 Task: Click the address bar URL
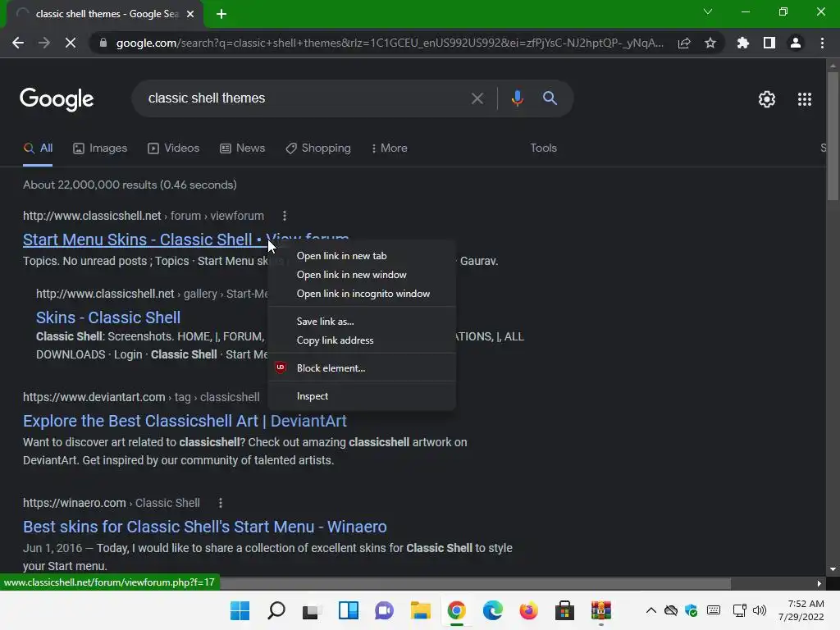pos(390,43)
